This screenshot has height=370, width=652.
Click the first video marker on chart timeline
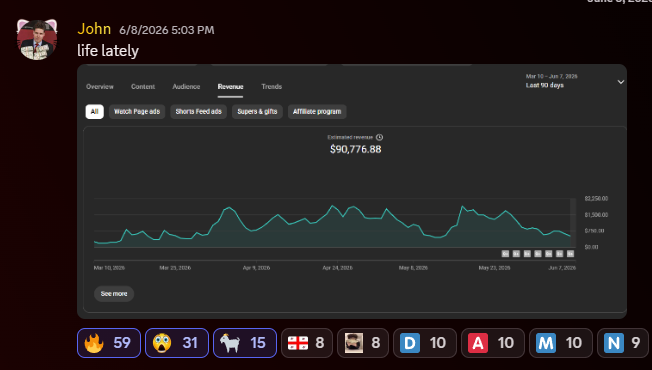point(505,254)
